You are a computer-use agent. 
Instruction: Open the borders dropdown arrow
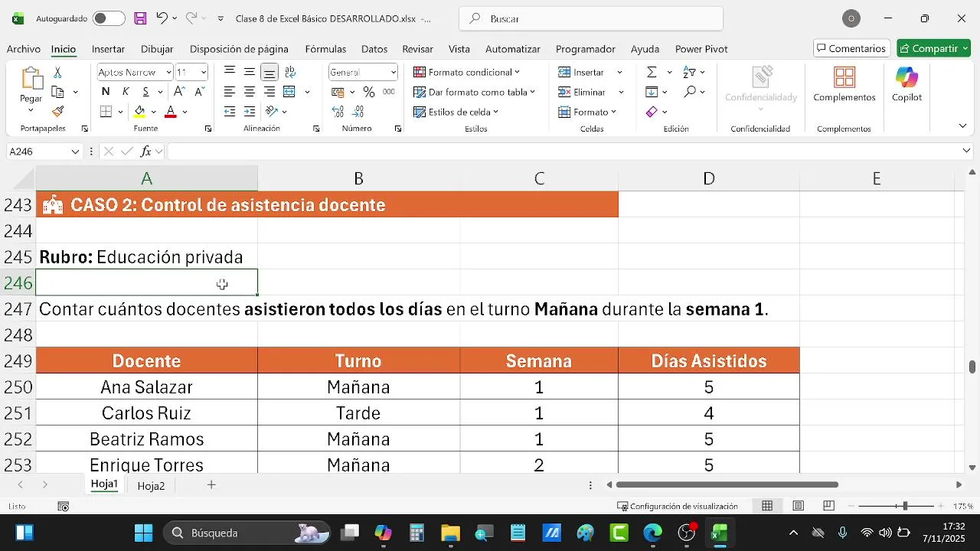pyautogui.click(x=121, y=112)
